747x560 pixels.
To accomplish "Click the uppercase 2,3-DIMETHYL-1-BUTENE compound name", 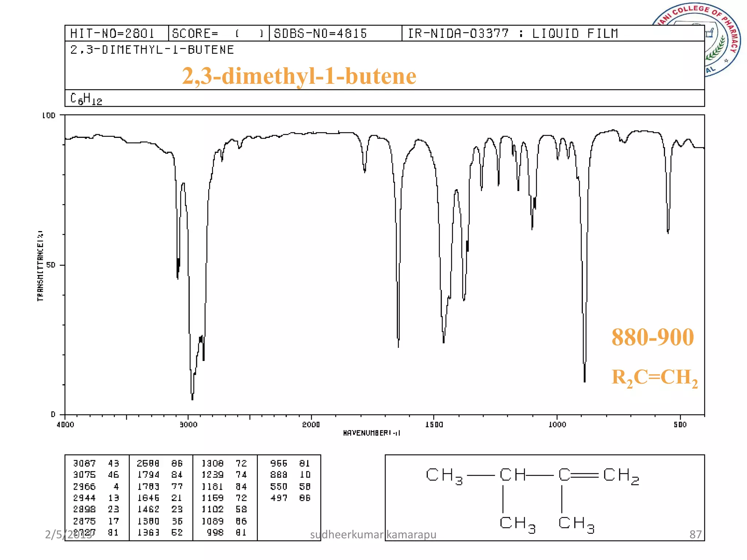I will 152,50.
